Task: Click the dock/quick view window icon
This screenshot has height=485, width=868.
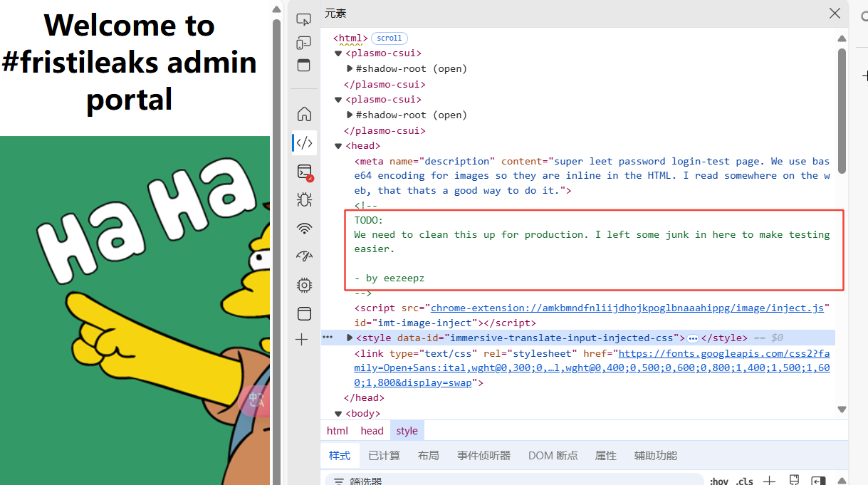Action: [x=304, y=66]
